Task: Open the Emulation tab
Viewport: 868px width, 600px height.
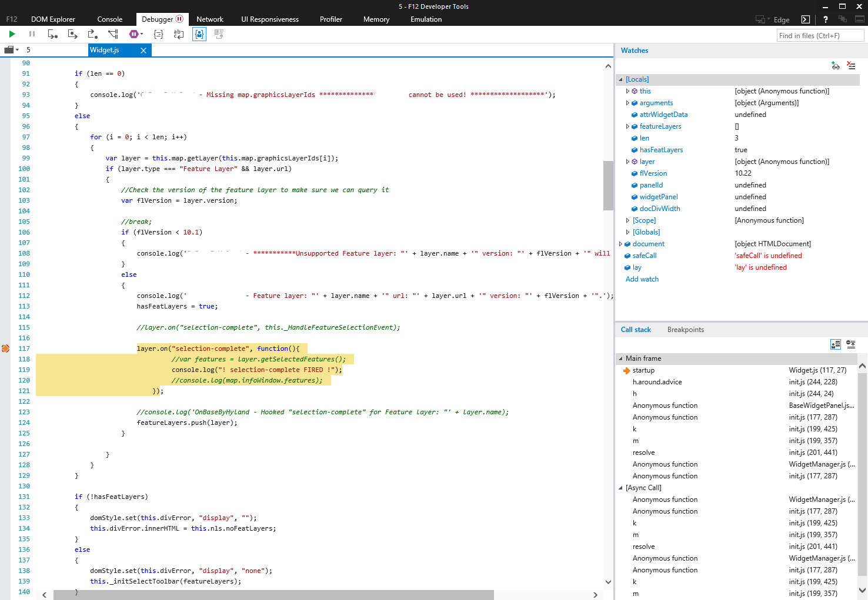Action: [426, 19]
